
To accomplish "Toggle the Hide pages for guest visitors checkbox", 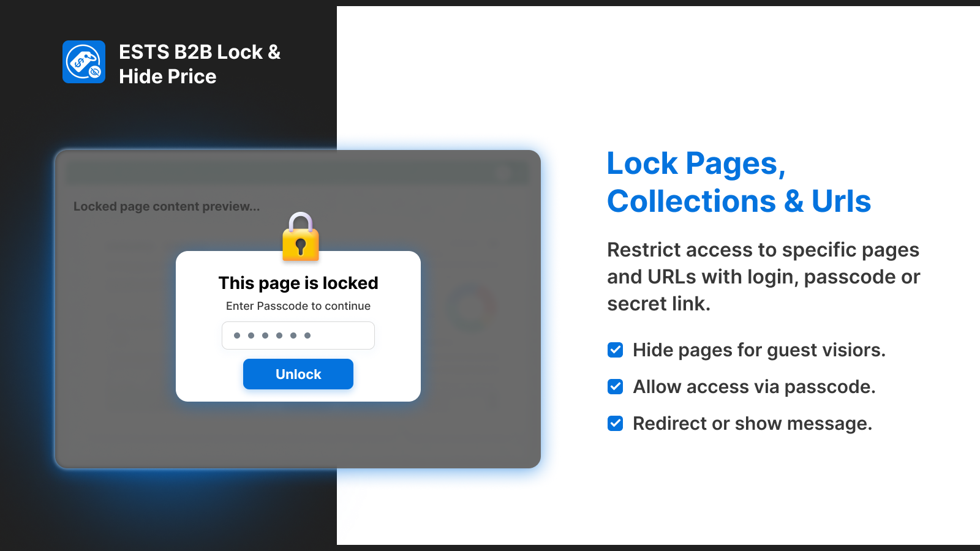I will coord(616,350).
